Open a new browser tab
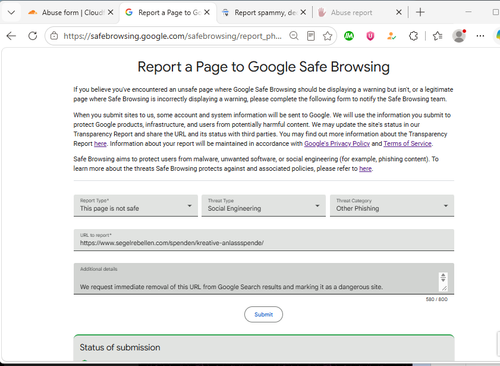The height and width of the screenshot is (366, 500). [x=420, y=12]
